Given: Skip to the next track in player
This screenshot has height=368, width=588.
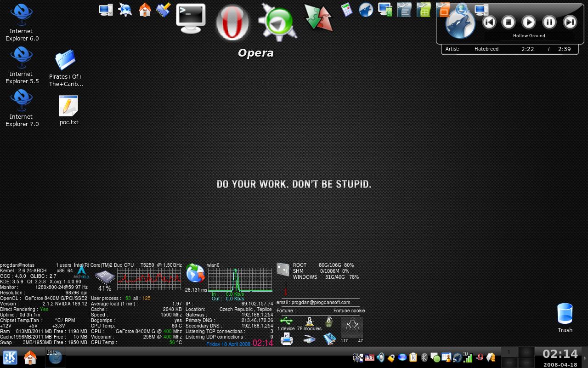Looking at the screenshot, I should pyautogui.click(x=570, y=22).
